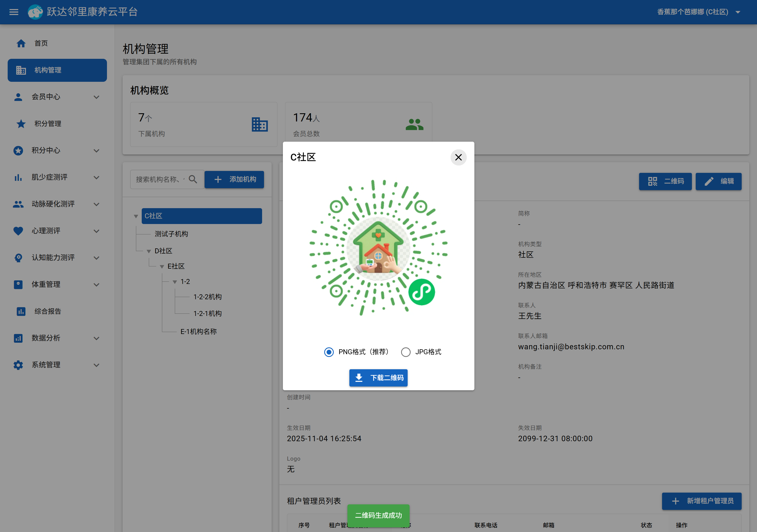Expand the 心理测评 submenu
Image resolution: width=757 pixels, height=532 pixels.
click(96, 231)
